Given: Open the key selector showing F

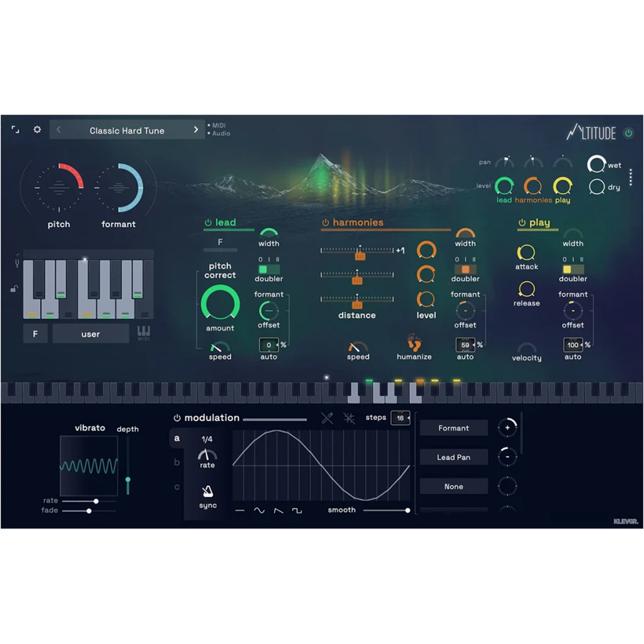Looking at the screenshot, I should coord(35,334).
